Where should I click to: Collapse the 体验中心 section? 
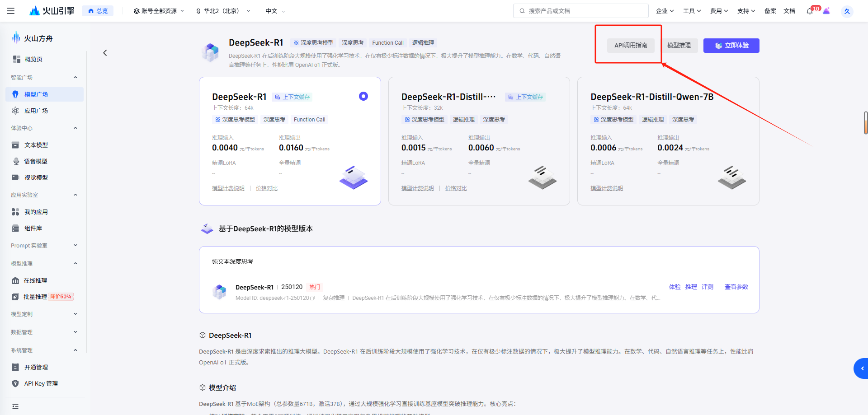[75, 128]
